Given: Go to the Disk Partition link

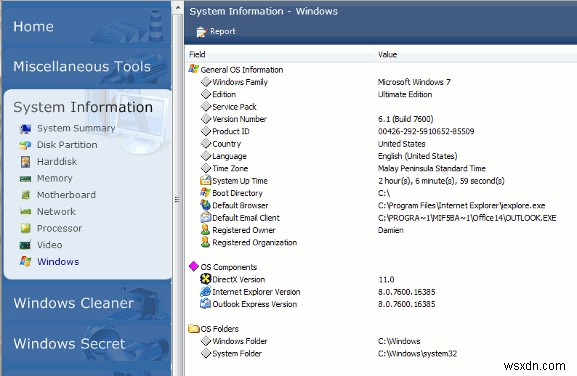Looking at the screenshot, I should click(67, 145).
